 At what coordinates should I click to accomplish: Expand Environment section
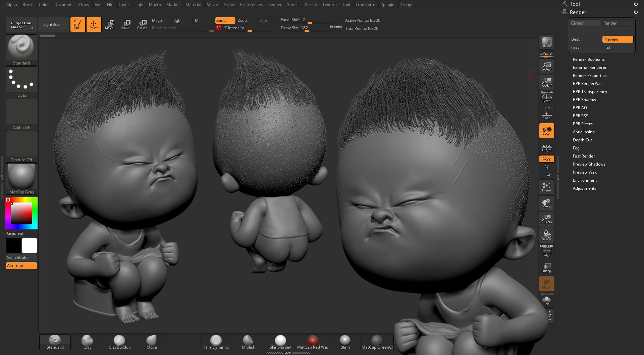pos(585,180)
